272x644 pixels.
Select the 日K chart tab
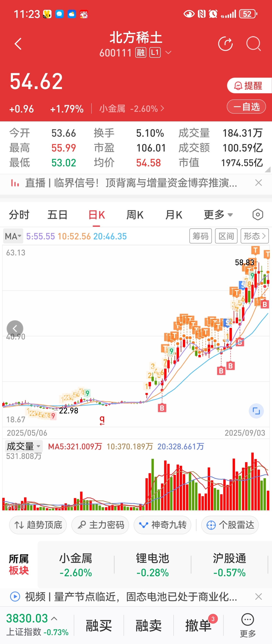click(x=96, y=215)
